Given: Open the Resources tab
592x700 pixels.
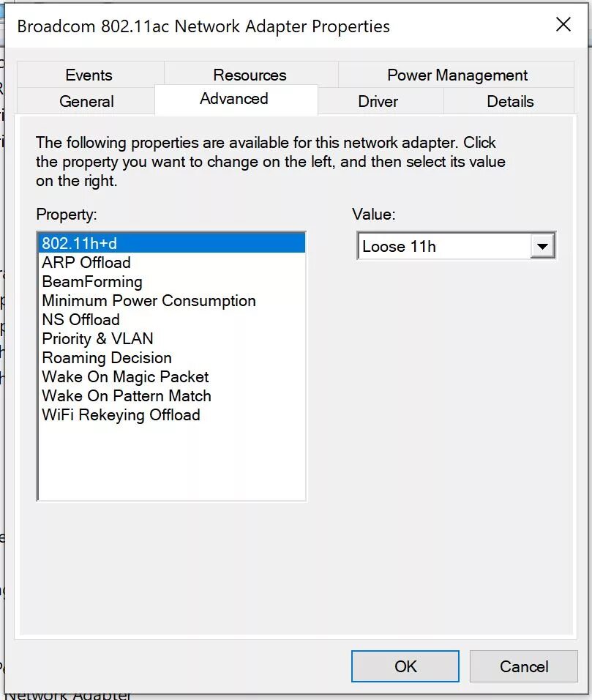Looking at the screenshot, I should point(250,75).
